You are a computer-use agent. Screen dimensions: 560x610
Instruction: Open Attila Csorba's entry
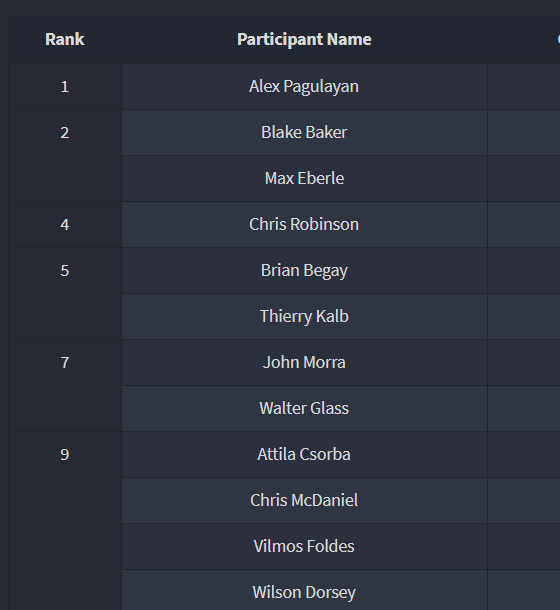coord(304,454)
